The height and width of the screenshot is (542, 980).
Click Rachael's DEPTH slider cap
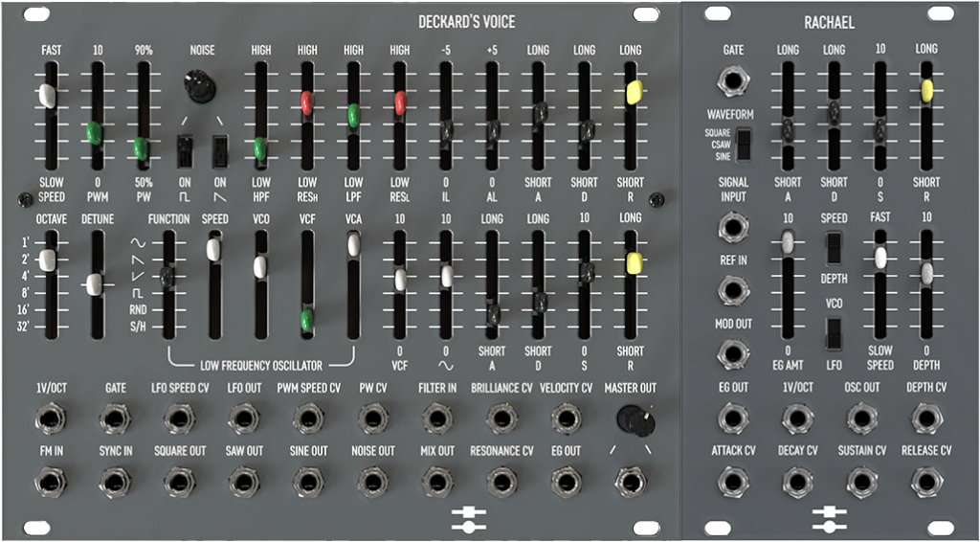click(x=926, y=273)
